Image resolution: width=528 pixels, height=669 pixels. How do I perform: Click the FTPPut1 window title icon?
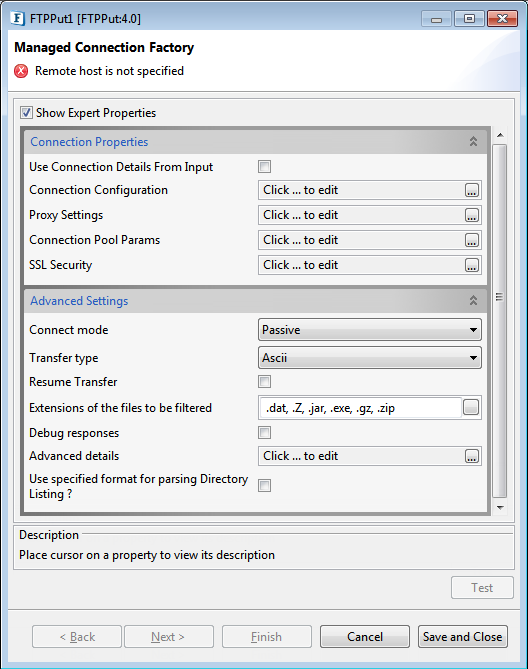(x=17, y=18)
